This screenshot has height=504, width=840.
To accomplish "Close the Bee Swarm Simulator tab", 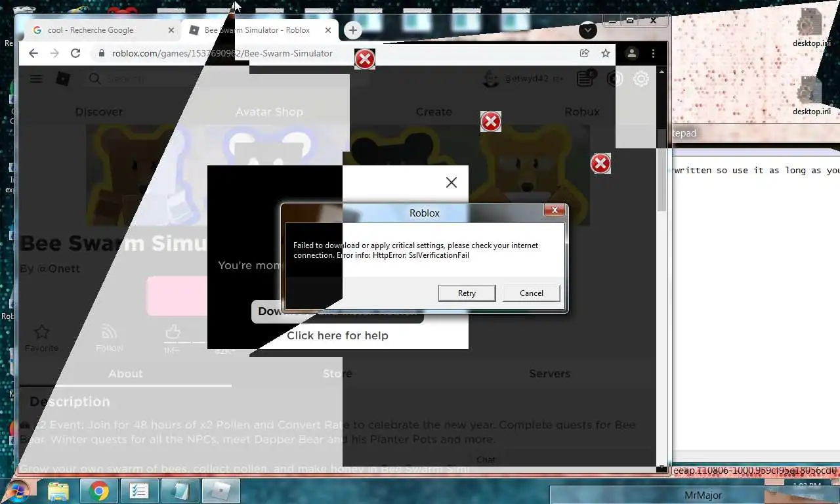I will tap(328, 30).
